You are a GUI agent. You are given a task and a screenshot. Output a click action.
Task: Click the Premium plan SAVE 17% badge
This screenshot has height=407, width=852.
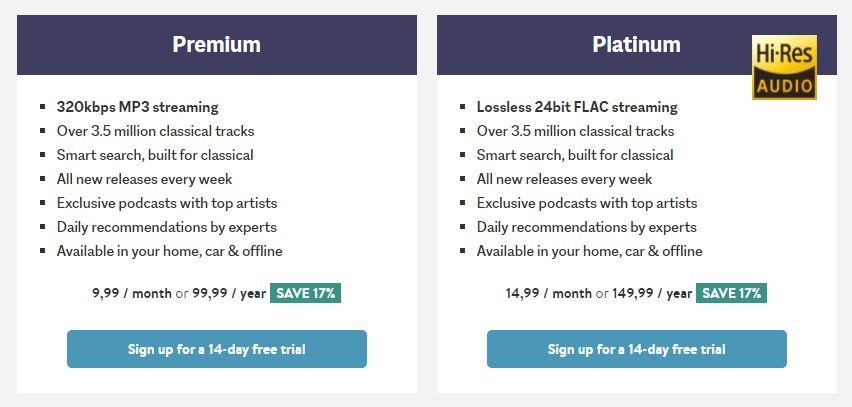coord(306,293)
